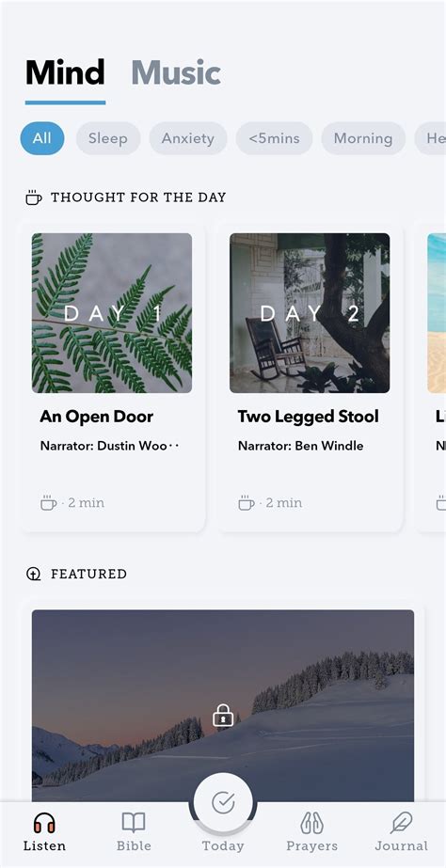Viewport: 446px width, 868px height.
Task: Filter by <5mins chip
Action: click(274, 138)
